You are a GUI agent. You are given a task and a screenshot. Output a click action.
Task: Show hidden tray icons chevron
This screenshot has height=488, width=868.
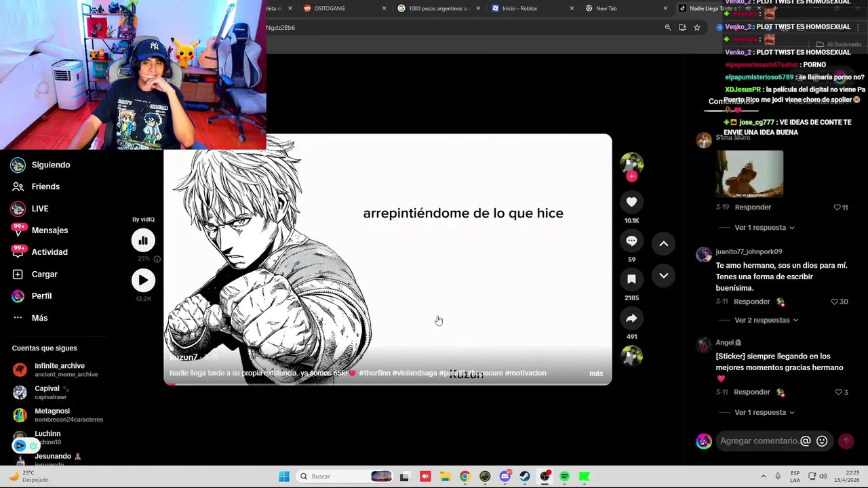click(764, 476)
